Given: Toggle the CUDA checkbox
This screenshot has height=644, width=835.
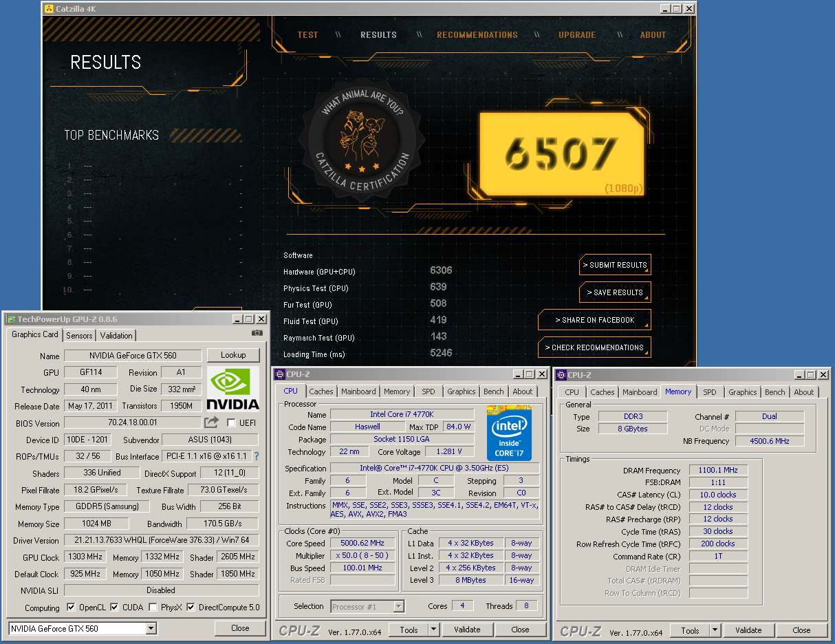Looking at the screenshot, I should [x=115, y=608].
